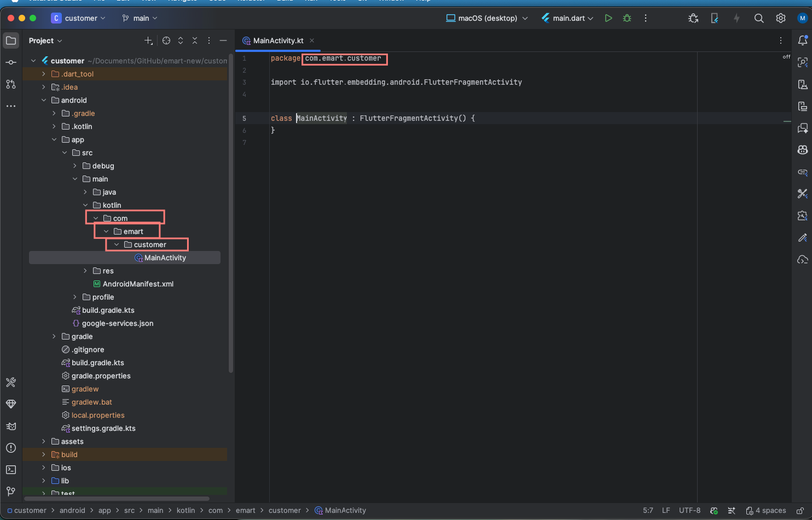Open AndroidManifest.xml in project tree
The height and width of the screenshot is (520, 812).
tap(138, 284)
